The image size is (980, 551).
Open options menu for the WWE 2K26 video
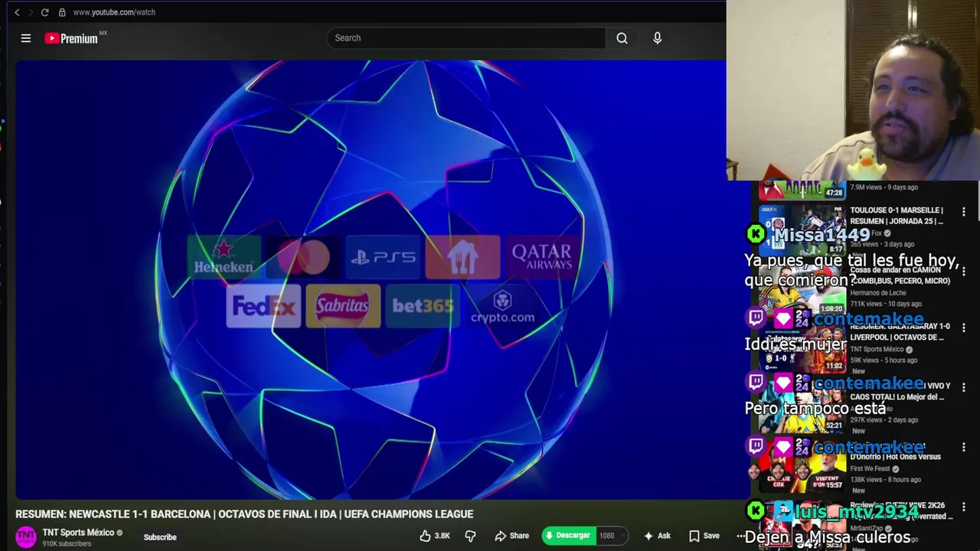[x=964, y=507]
